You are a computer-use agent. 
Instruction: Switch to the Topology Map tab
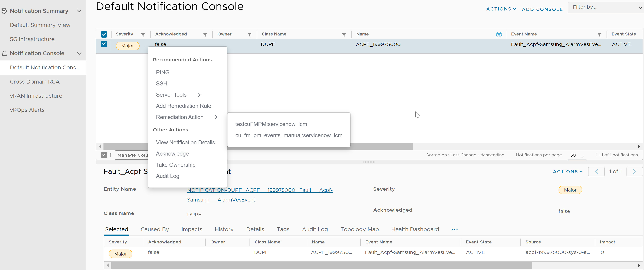coord(359,229)
